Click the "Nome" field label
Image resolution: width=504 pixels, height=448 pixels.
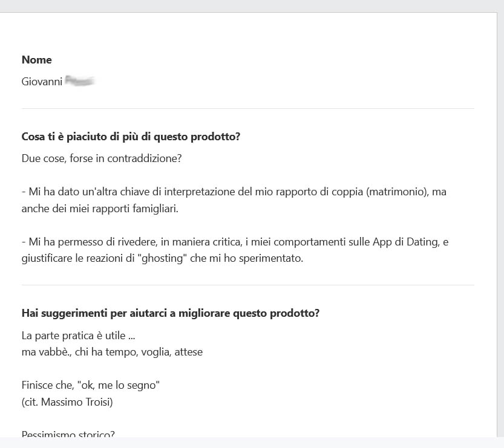point(37,60)
